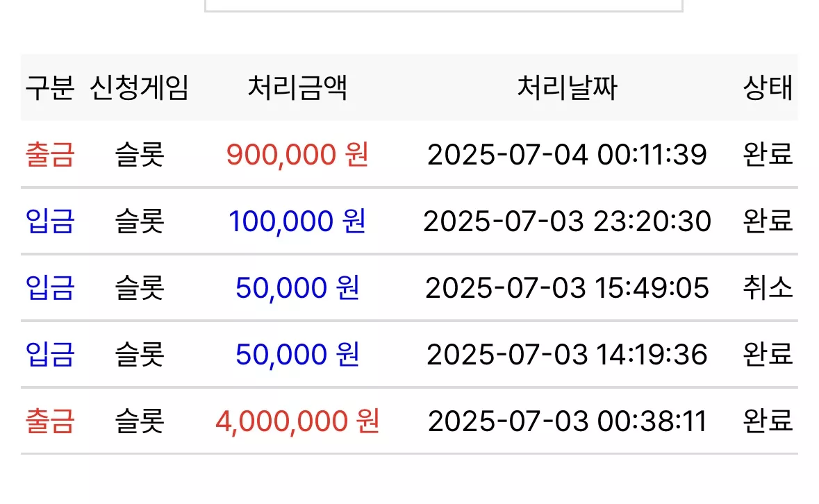The height and width of the screenshot is (504, 819).
Task: Select the 100,000 원 deposit amount
Action: pos(297,221)
